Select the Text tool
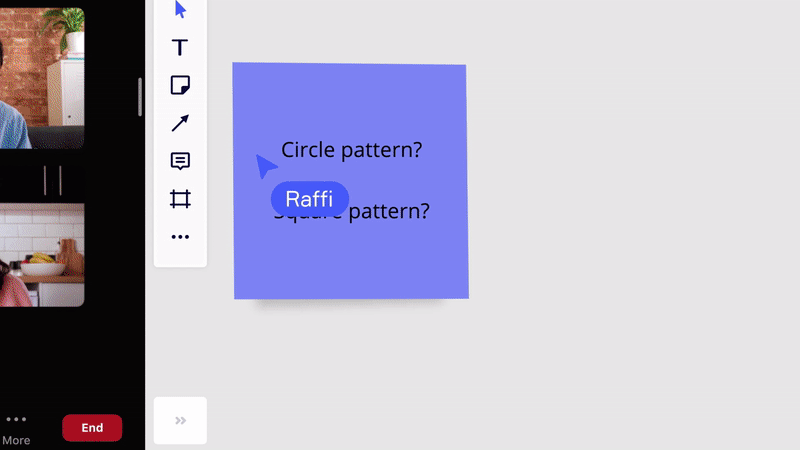 pos(180,47)
